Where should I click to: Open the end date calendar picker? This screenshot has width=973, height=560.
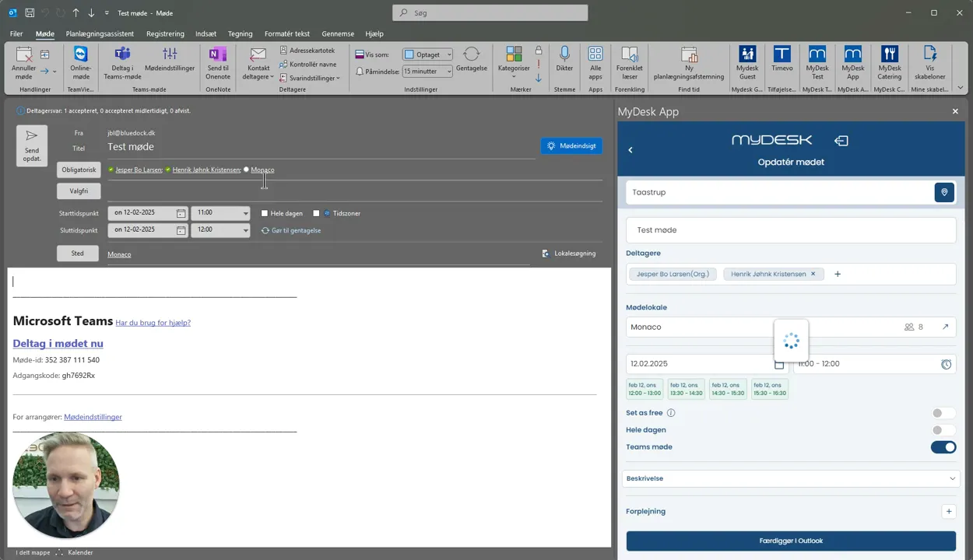coord(181,230)
